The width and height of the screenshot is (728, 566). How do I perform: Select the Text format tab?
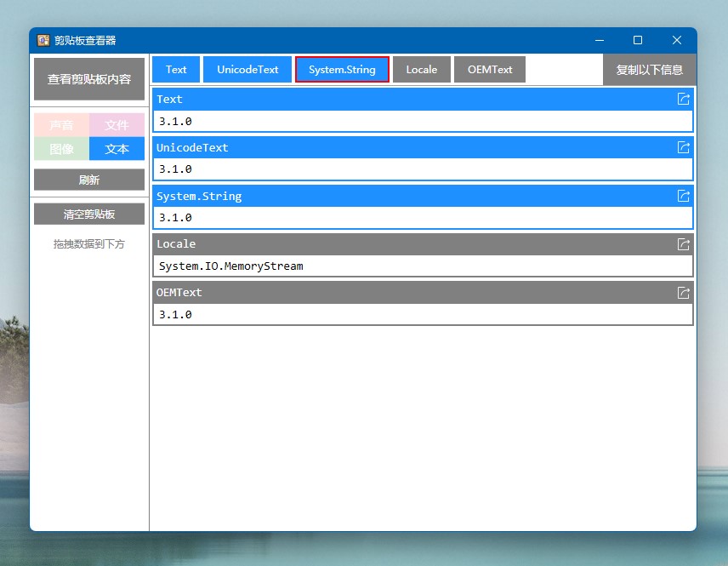(176, 69)
